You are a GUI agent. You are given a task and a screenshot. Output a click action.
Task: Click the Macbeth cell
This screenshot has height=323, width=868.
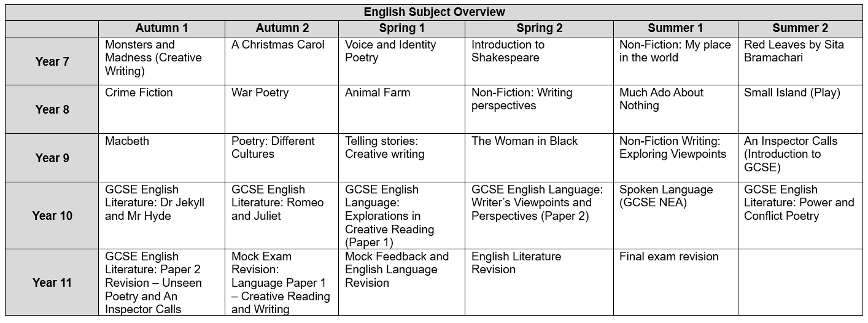click(162, 158)
